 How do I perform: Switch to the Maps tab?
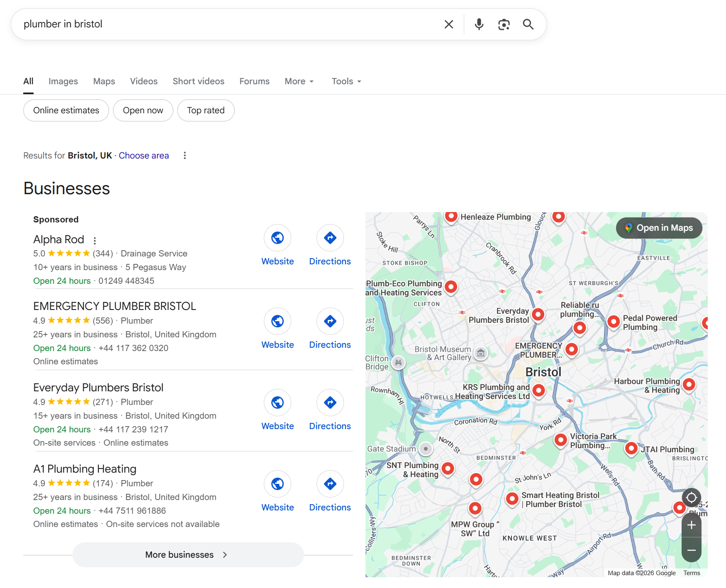click(104, 81)
